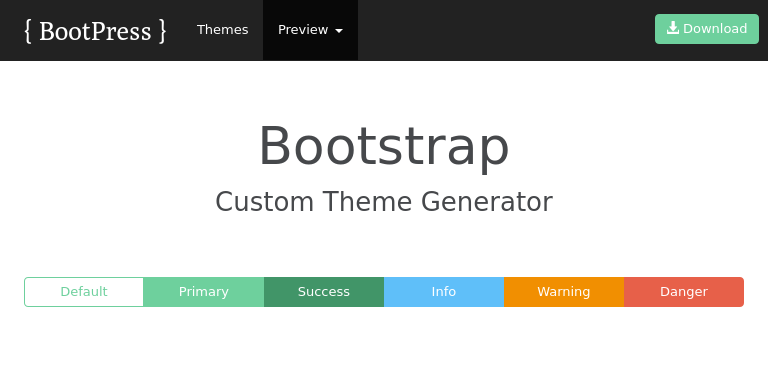The image size is (768, 384).
Task: Select the Default button
Action: (84, 292)
